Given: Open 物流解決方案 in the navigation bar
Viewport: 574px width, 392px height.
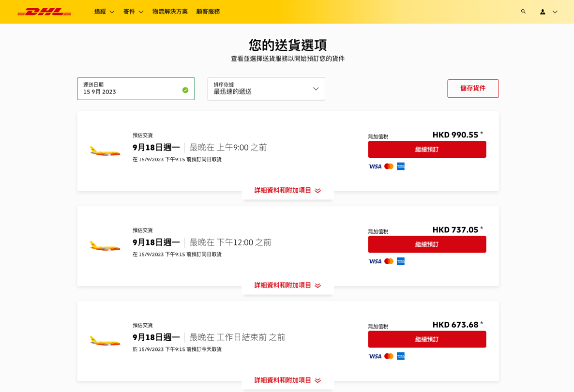Looking at the screenshot, I should click(170, 12).
